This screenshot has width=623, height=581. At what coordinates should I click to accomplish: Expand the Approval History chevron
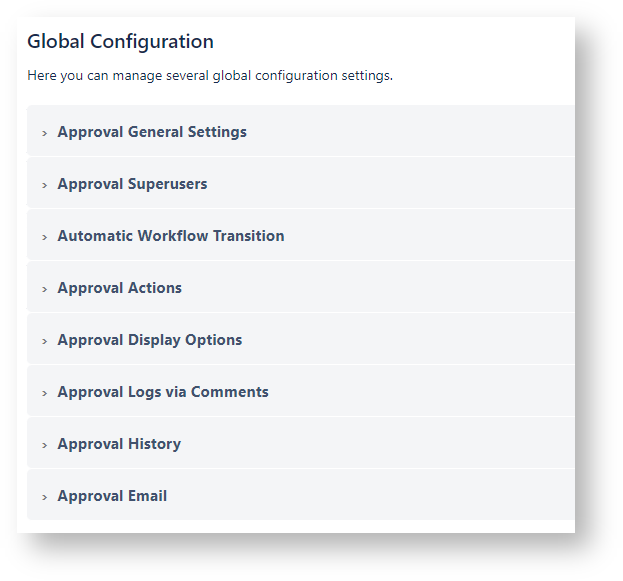click(45, 445)
